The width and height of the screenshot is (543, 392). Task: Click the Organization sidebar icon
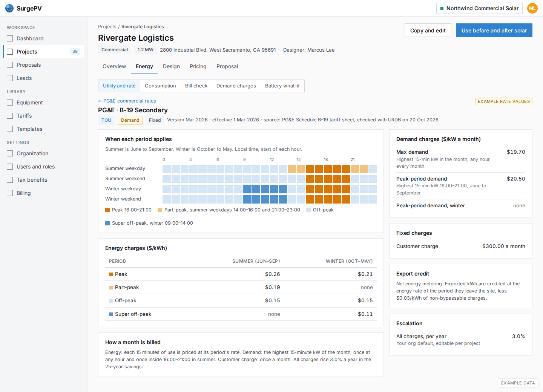[x=10, y=153]
